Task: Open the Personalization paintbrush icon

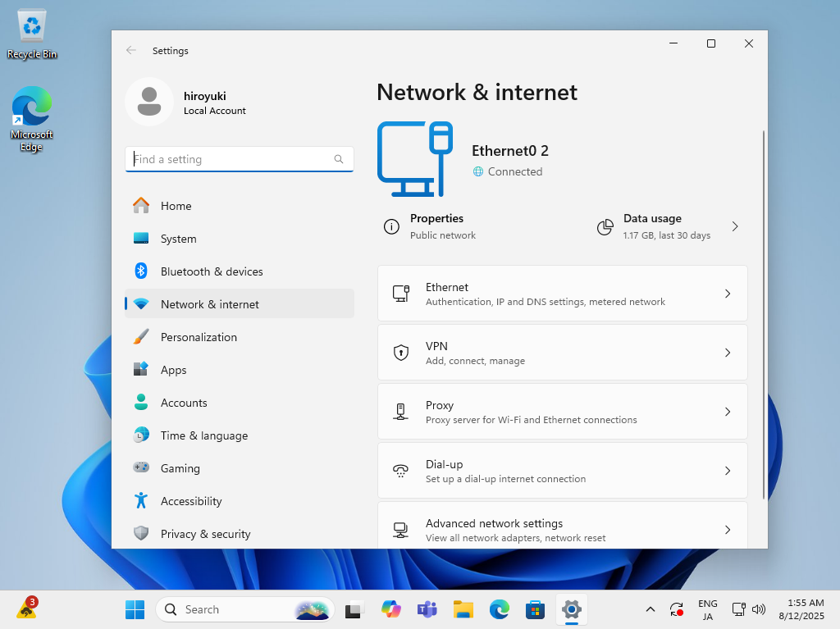Action: [141, 337]
